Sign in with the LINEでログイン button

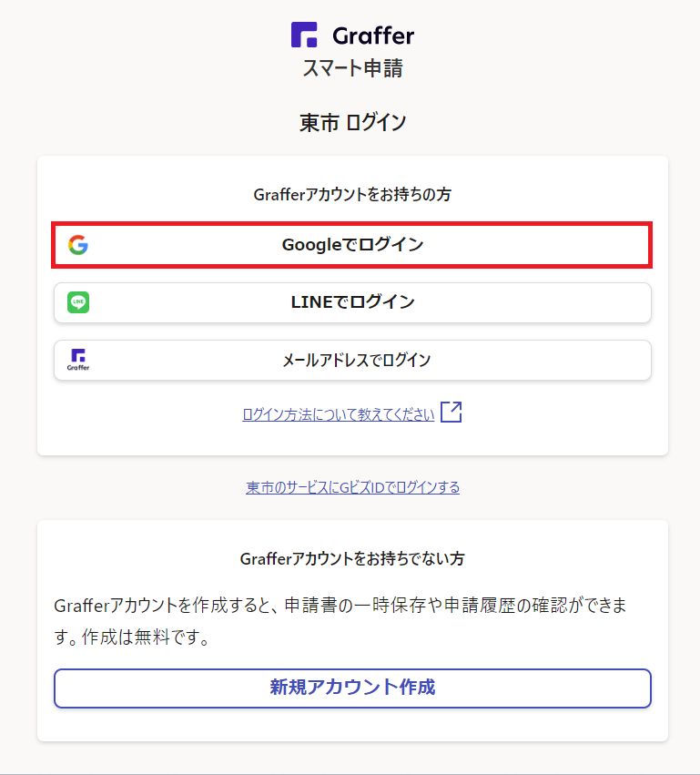pos(352,302)
